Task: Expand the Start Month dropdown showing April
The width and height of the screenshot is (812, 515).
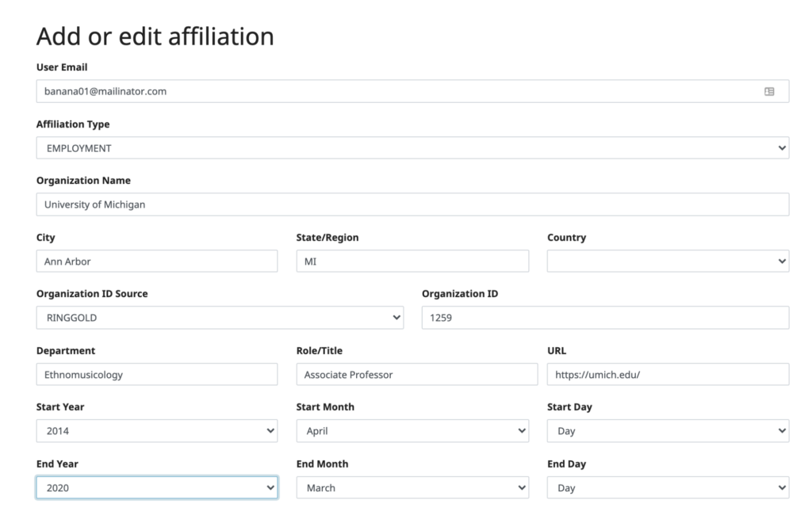Action: pyautogui.click(x=412, y=431)
